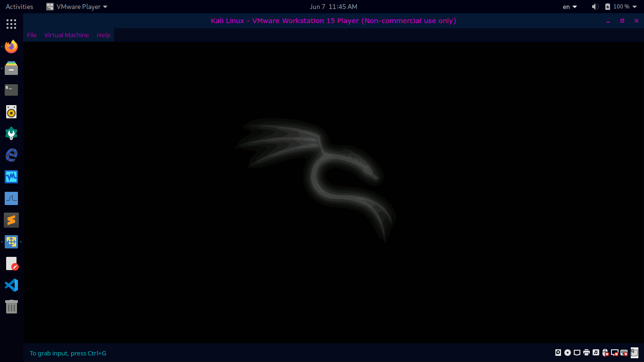
Task: Expand the VMware Player dropdown in the top bar
Action: click(x=77, y=7)
